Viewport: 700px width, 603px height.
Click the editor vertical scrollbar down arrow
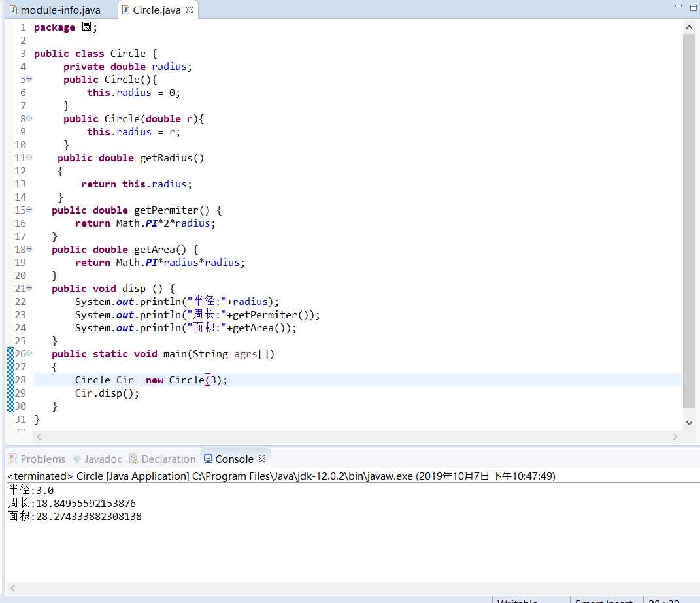pos(689,422)
